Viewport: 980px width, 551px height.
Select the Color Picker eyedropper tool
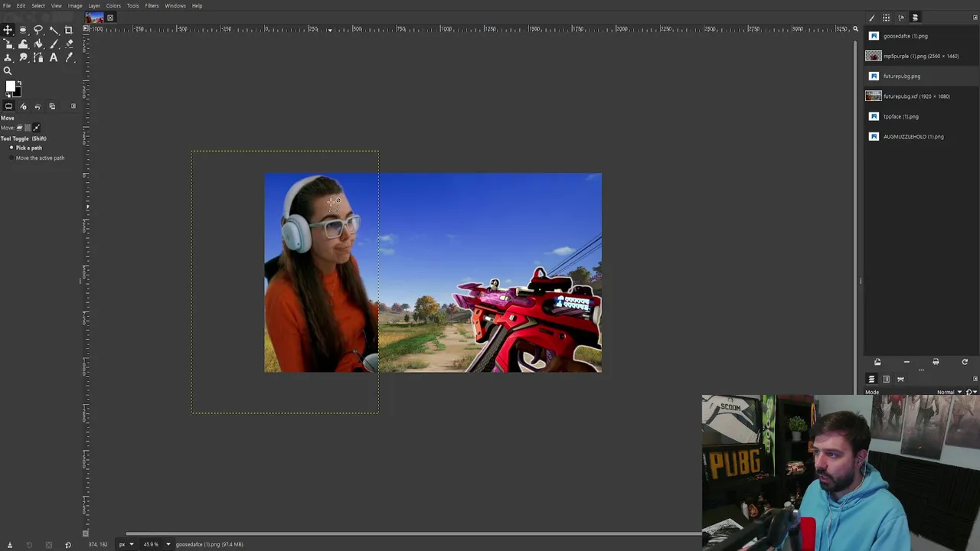point(68,57)
